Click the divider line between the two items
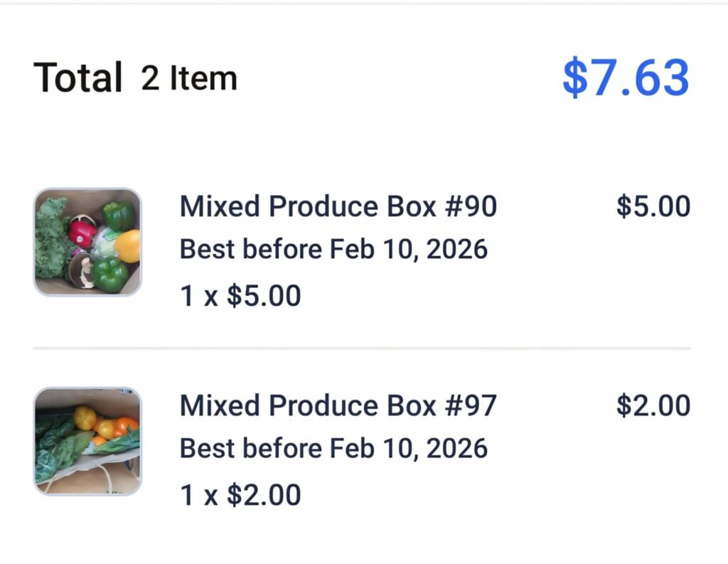 click(x=364, y=349)
